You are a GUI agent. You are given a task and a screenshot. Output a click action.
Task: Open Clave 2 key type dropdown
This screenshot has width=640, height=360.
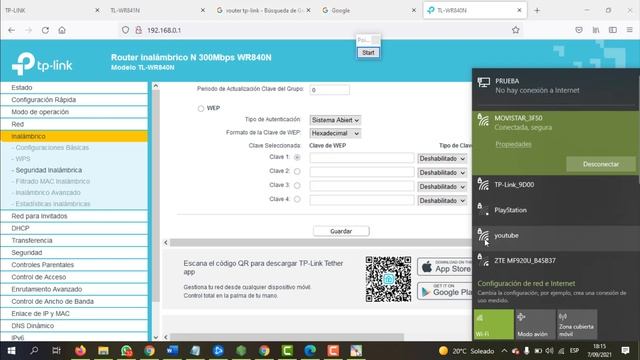click(442, 173)
